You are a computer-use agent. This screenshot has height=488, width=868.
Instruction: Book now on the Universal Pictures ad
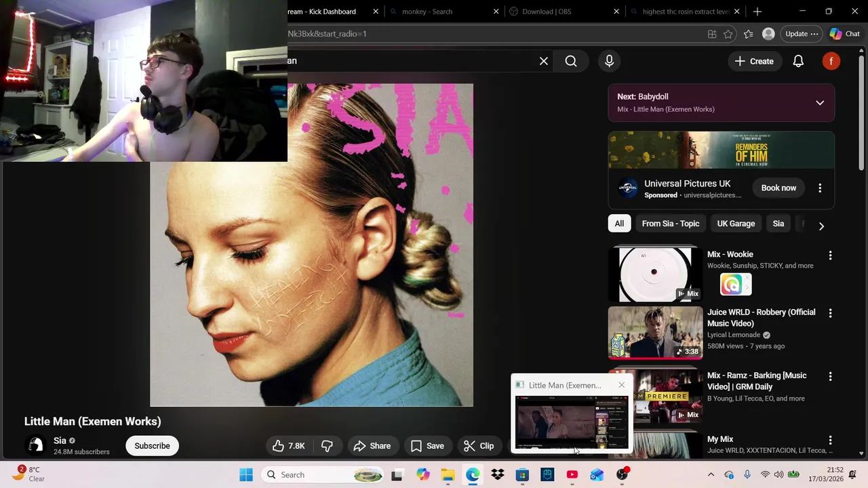pyautogui.click(x=778, y=188)
